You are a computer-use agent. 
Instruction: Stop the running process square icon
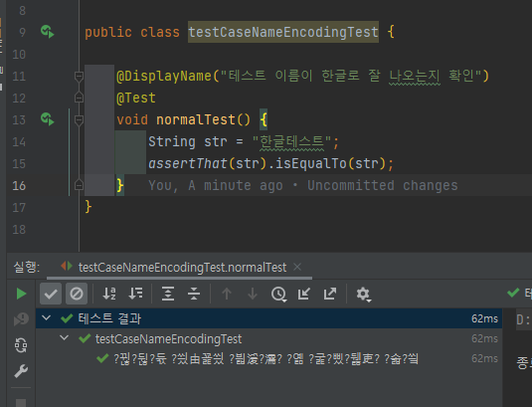pyautogui.click(x=21, y=403)
